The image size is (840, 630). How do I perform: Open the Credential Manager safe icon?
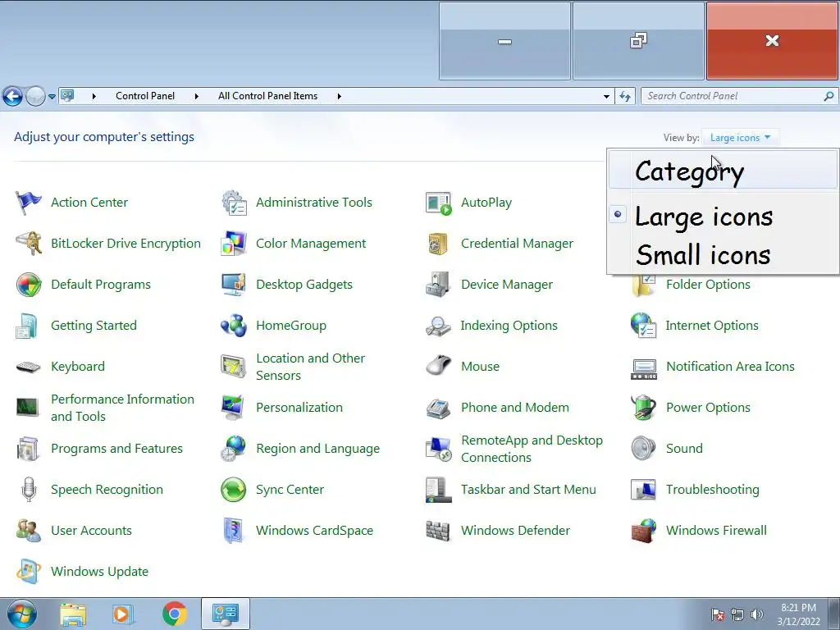tap(438, 243)
